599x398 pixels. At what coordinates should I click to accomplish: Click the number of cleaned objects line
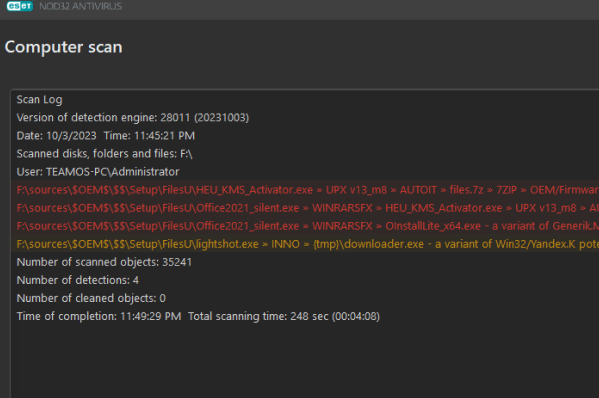(x=91, y=298)
